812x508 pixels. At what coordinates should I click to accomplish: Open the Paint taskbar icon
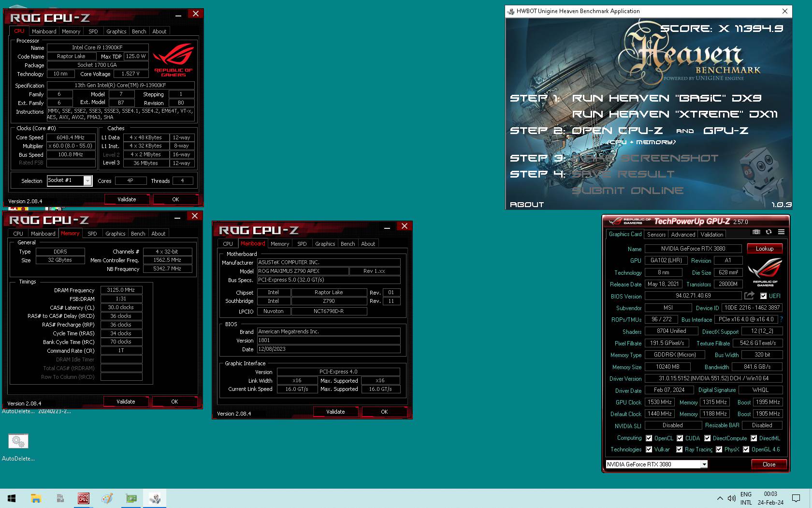[x=107, y=498]
